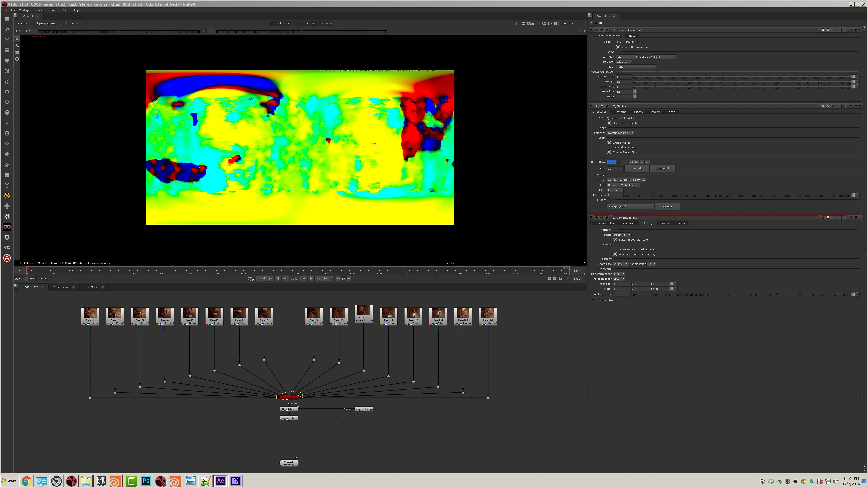Expand the Local matrix section

[x=593, y=300]
